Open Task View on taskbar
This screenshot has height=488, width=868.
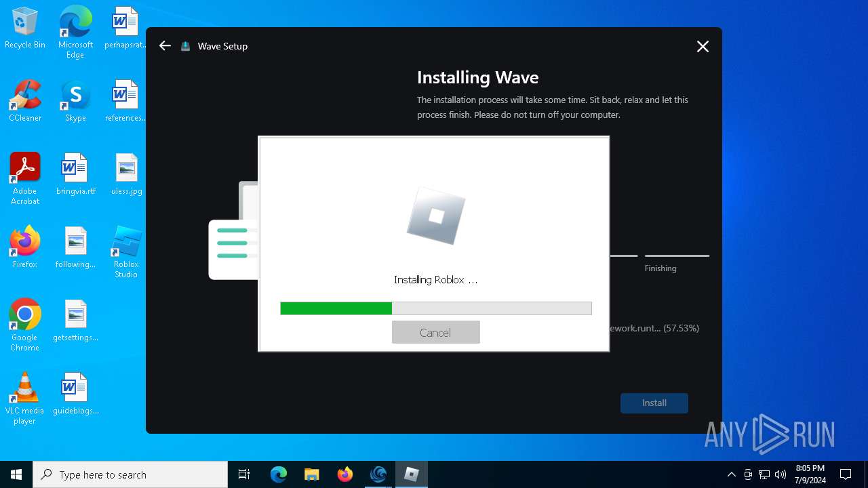[x=244, y=474]
